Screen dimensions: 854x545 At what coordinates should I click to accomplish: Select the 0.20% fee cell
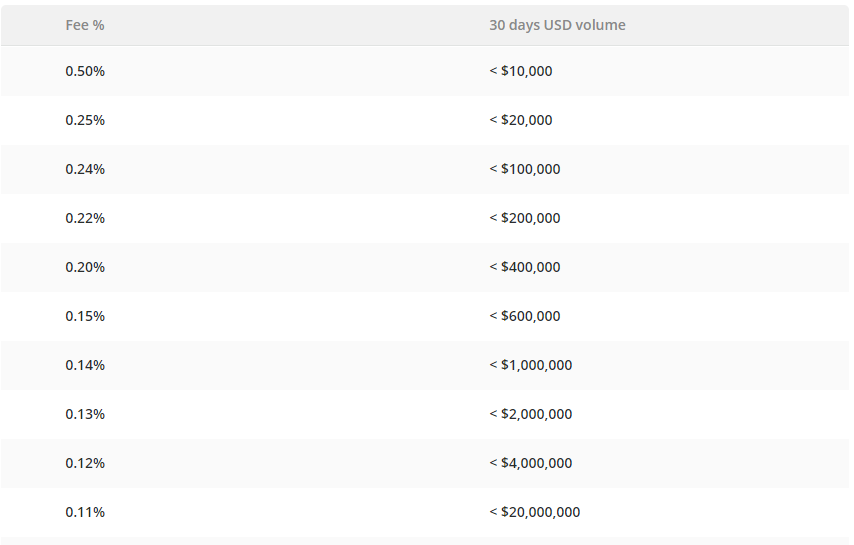[x=85, y=267]
